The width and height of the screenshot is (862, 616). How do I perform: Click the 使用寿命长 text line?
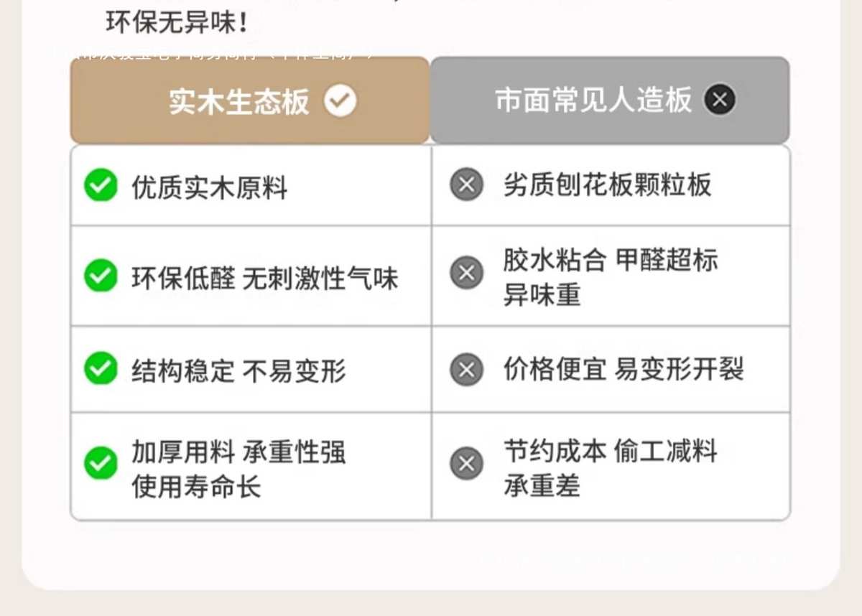196,486
